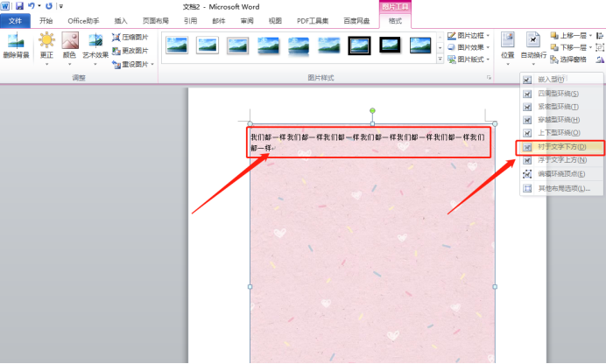Apply the first picture style thumbnail
The width and height of the screenshot is (606, 364).
click(x=177, y=45)
